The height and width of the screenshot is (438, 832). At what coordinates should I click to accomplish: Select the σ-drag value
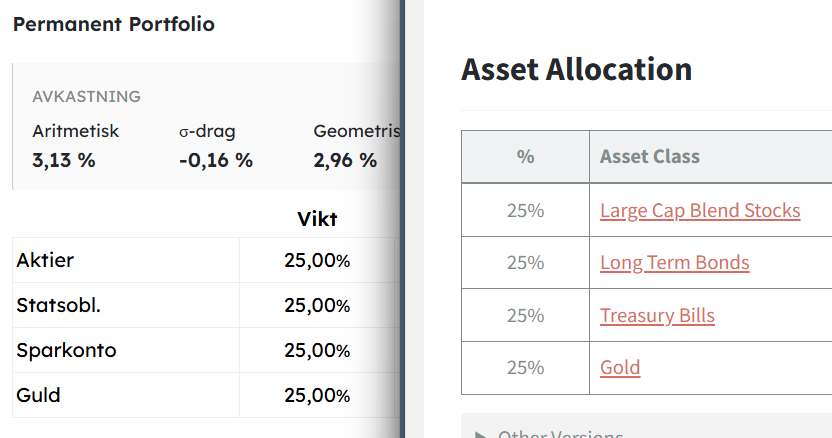coord(216,160)
